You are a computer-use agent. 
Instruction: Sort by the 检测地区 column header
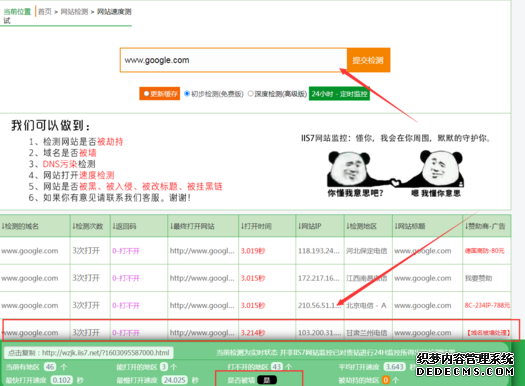(x=362, y=226)
